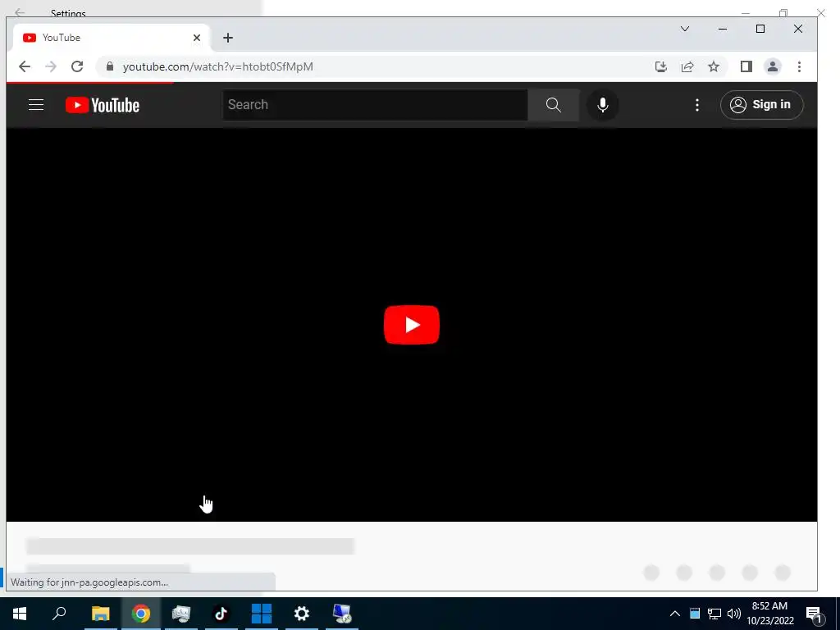Go to the YouTube home logo
The height and width of the screenshot is (630, 840).
[x=103, y=105]
